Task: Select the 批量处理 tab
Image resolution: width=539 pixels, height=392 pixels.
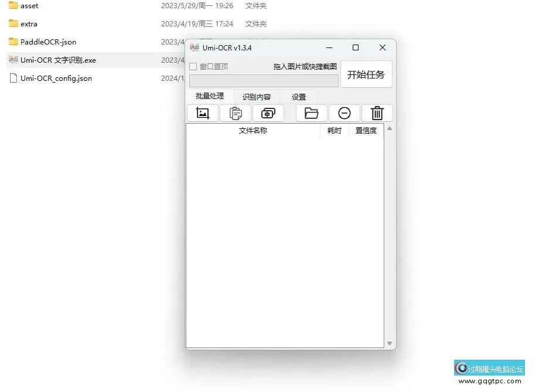Action: (210, 96)
